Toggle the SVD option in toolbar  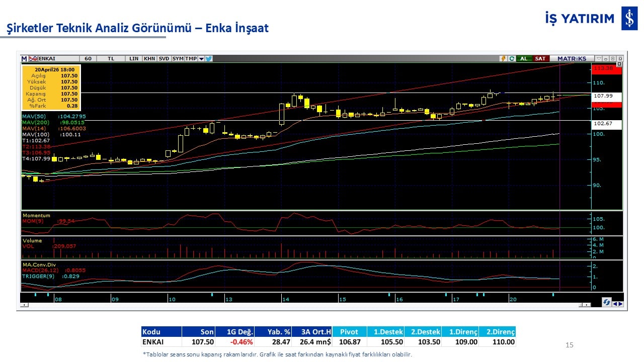point(164,59)
